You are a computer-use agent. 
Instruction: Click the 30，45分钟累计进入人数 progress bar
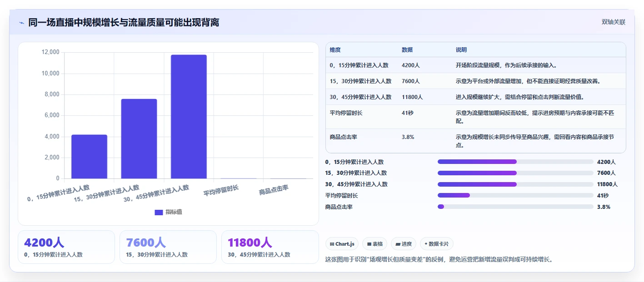[x=515, y=184]
